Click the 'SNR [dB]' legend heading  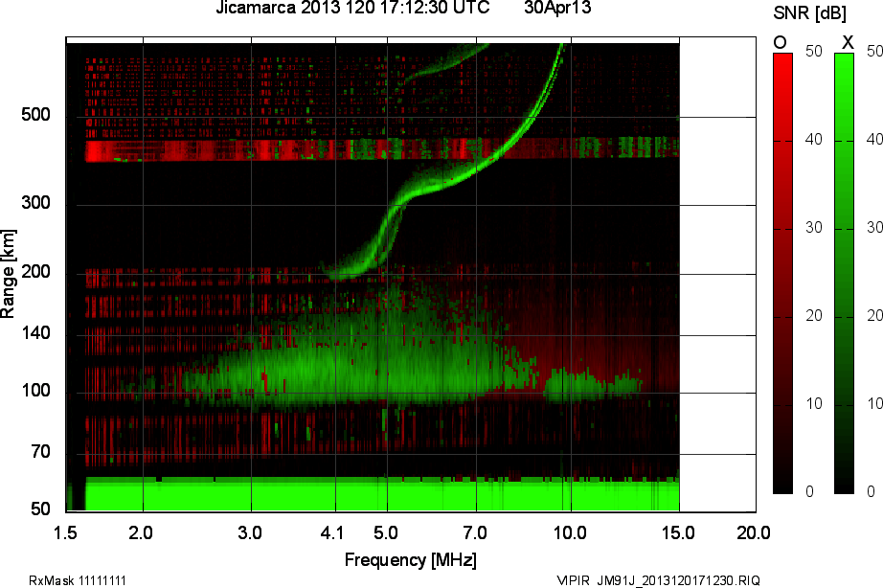click(810, 13)
